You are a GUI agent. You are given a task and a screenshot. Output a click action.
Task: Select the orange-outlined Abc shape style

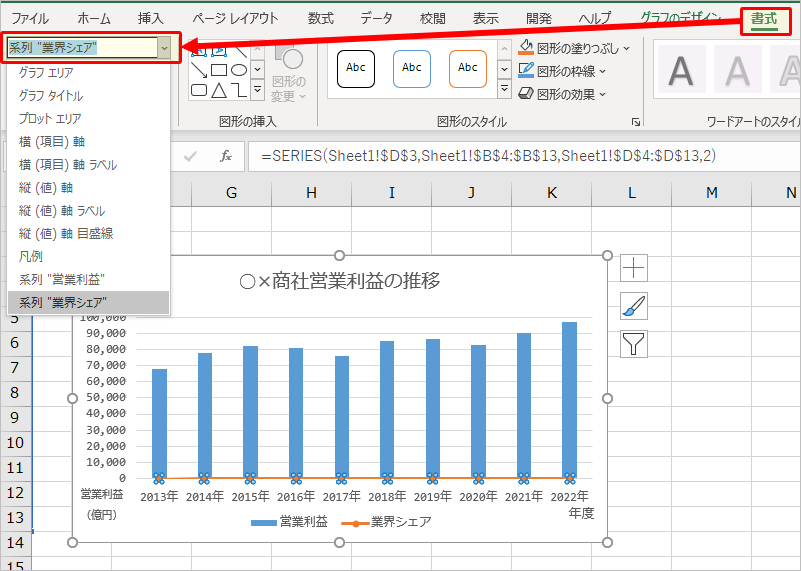click(x=468, y=68)
